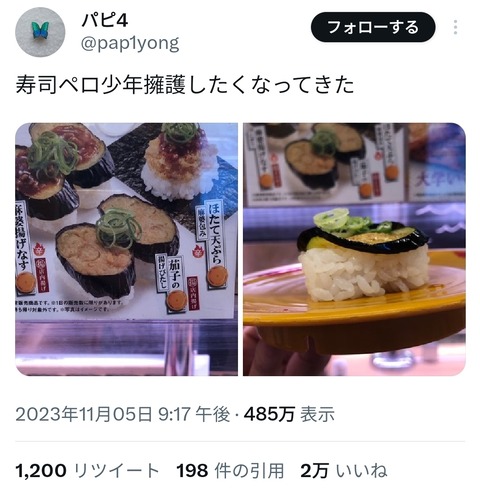The image size is (480, 494).
Task: Click the green onion topping in right photo
Action: [345, 221]
